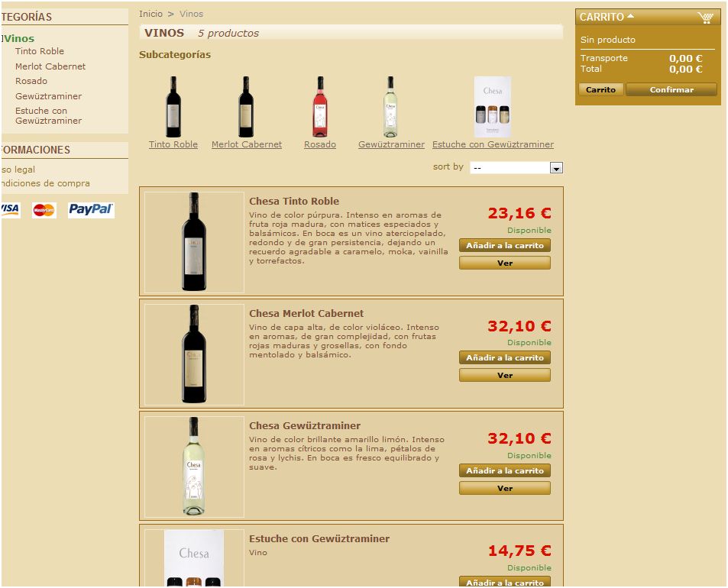Click Tinto Roble subcategory link
This screenshot has width=728, height=588.
point(173,144)
